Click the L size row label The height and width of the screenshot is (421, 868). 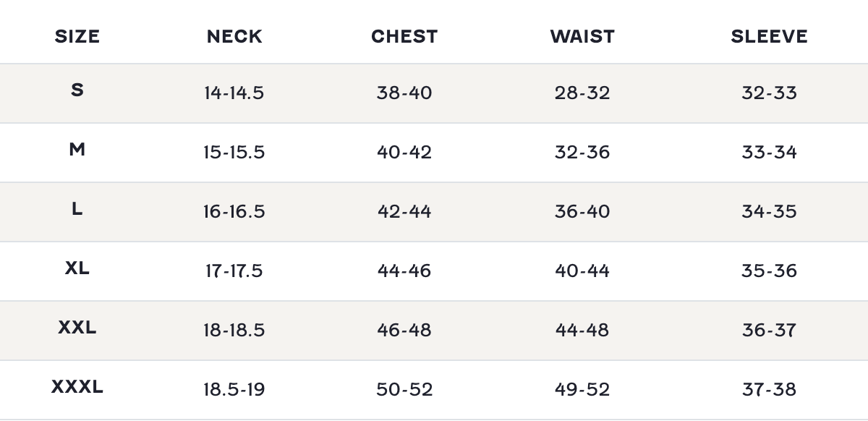(77, 209)
